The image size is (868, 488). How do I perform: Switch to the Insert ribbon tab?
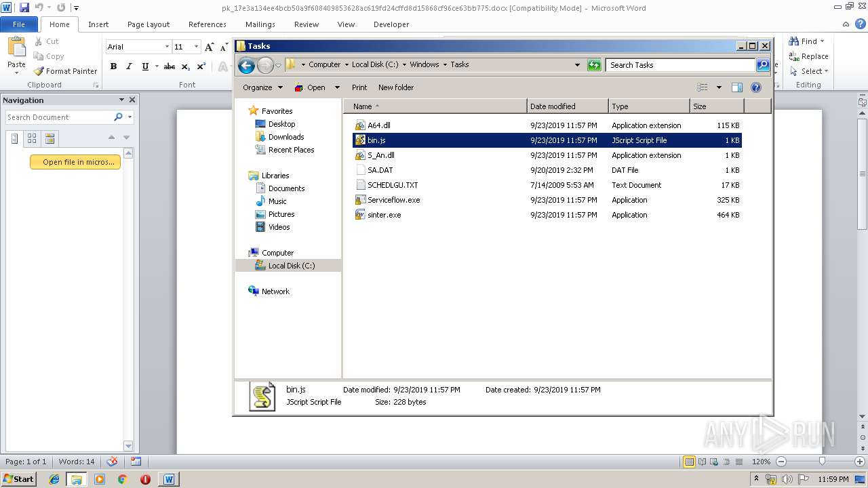click(98, 24)
